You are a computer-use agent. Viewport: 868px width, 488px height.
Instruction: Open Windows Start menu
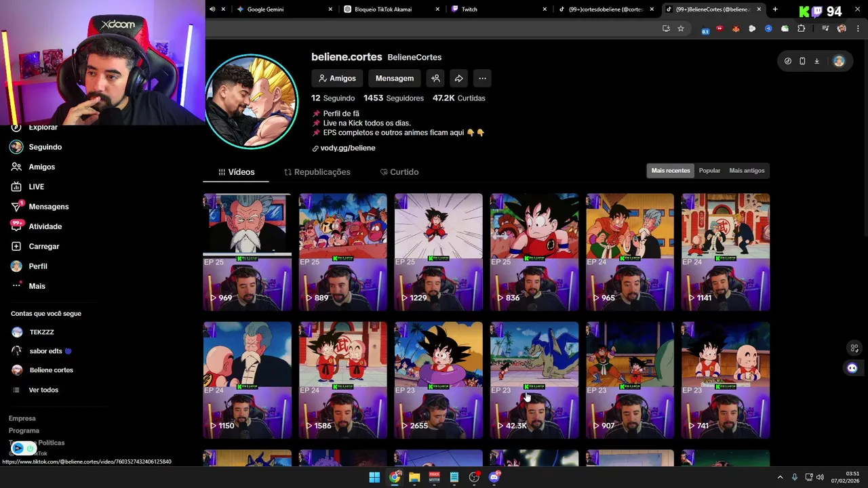pyautogui.click(x=374, y=477)
